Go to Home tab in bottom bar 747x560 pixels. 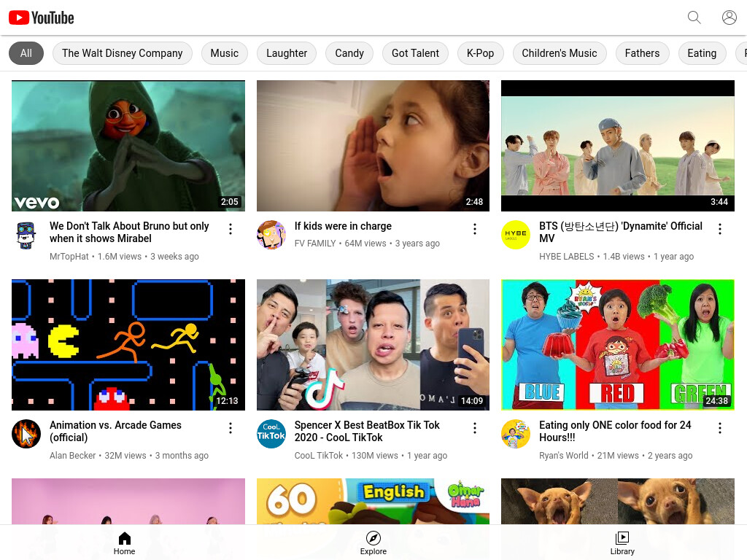click(x=124, y=543)
